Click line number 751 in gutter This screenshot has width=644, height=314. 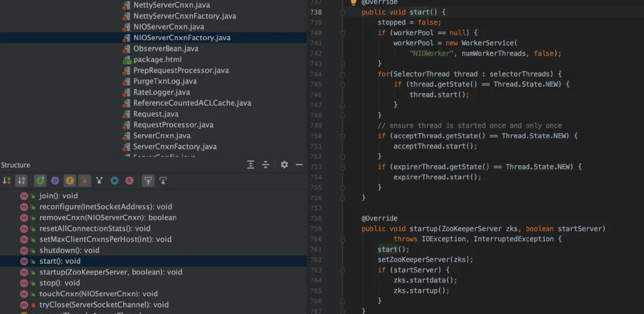pos(316,146)
